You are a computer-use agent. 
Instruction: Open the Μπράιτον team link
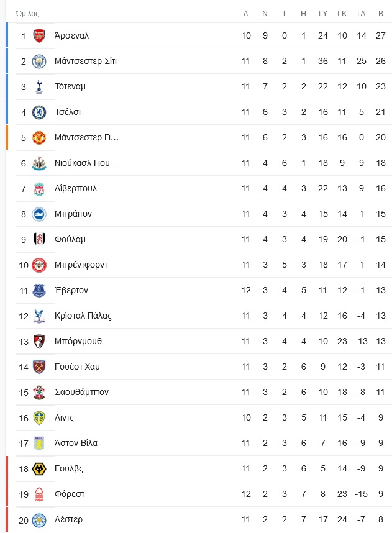point(73,214)
